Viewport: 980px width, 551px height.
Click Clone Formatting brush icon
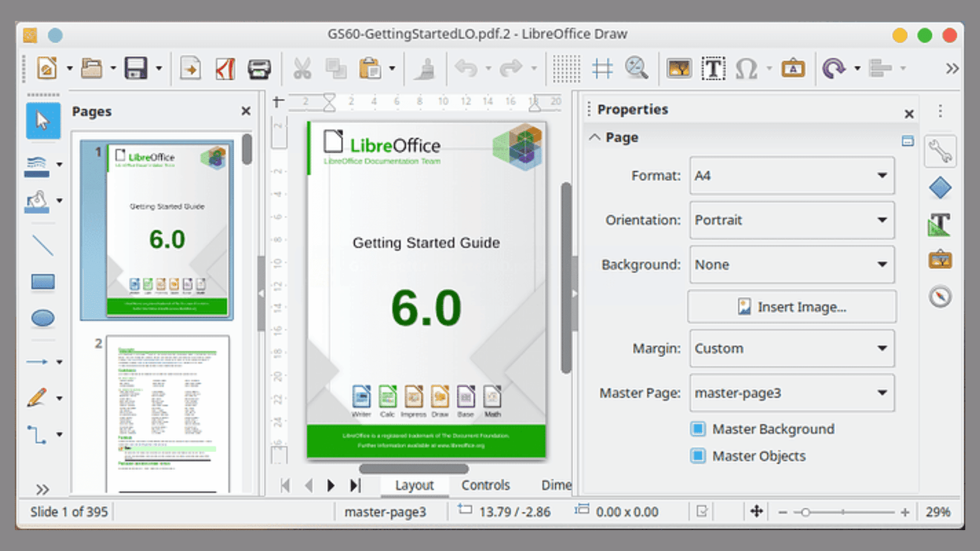(x=424, y=69)
